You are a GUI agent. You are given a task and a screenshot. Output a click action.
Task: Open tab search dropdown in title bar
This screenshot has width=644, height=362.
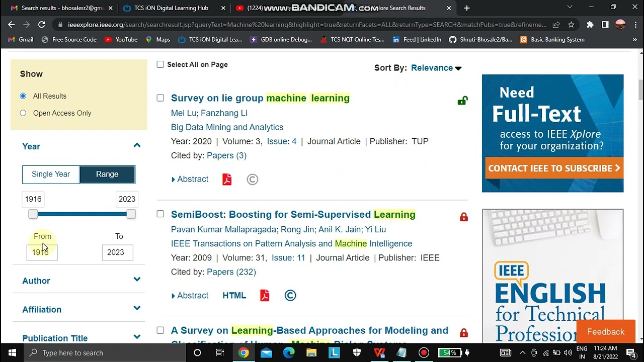click(x=570, y=7)
